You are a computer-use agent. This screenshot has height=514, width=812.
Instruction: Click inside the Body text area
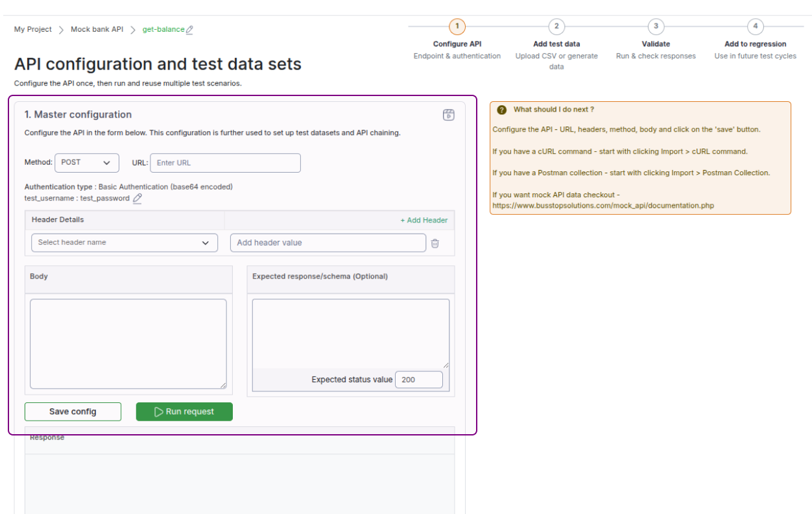pyautogui.click(x=128, y=344)
